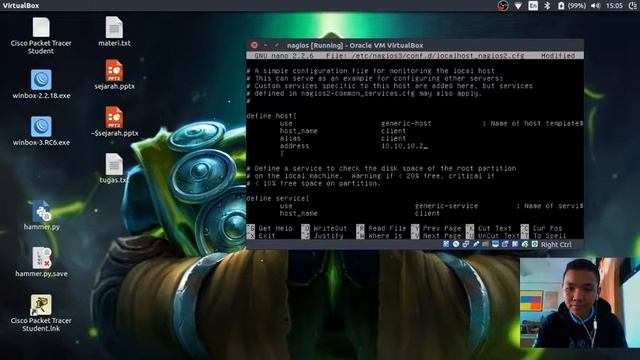Viewport: 640px width, 360px height.
Task: Click the Modified status in nano header
Action: coord(558,56)
